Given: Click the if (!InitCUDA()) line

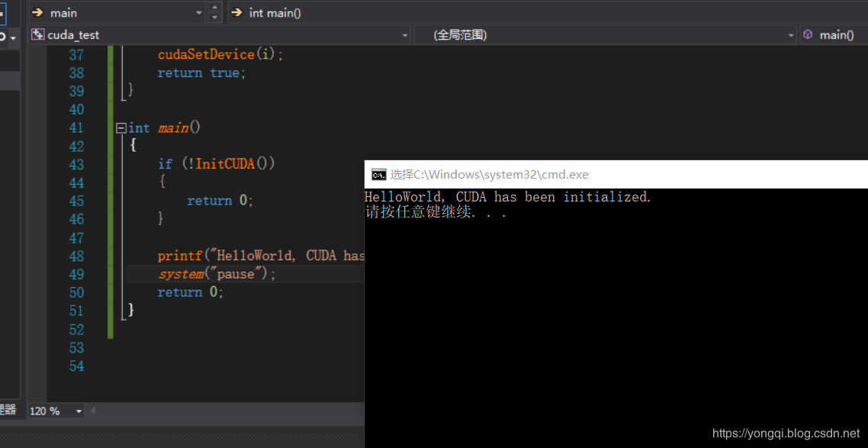Looking at the screenshot, I should coord(217,164).
